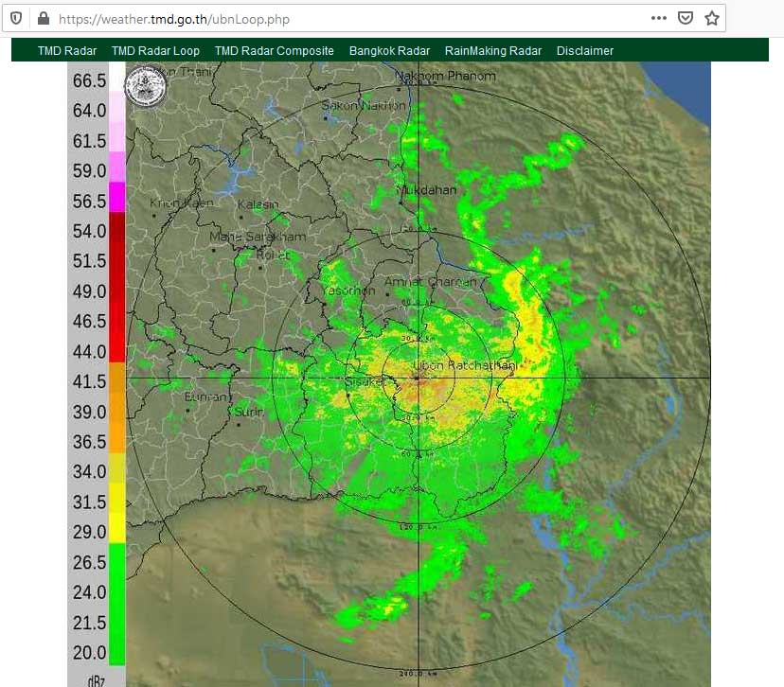This screenshot has height=687, width=784.
Task: Click the green 24.0 dBZ legend swatch
Action: (117, 590)
